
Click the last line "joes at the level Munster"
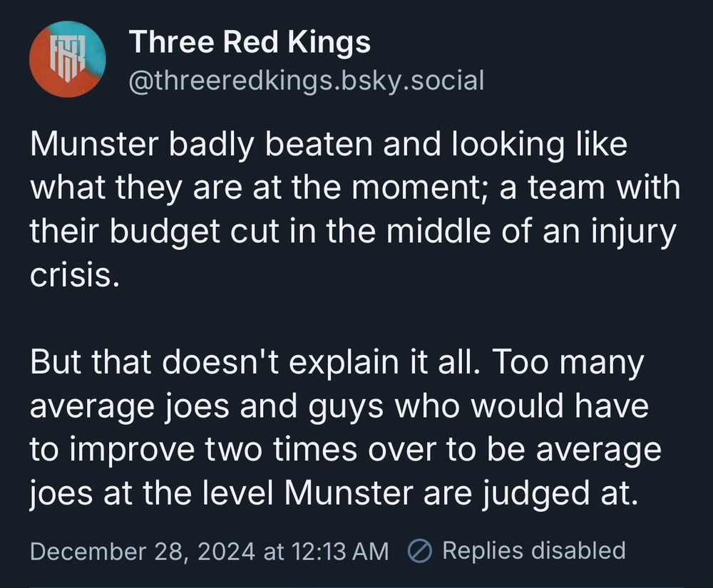pyautogui.click(x=332, y=494)
